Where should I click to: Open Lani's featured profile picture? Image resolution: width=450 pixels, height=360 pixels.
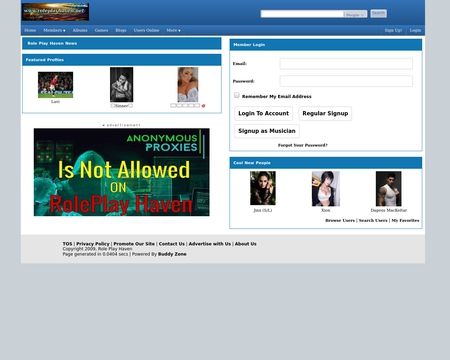click(55, 85)
